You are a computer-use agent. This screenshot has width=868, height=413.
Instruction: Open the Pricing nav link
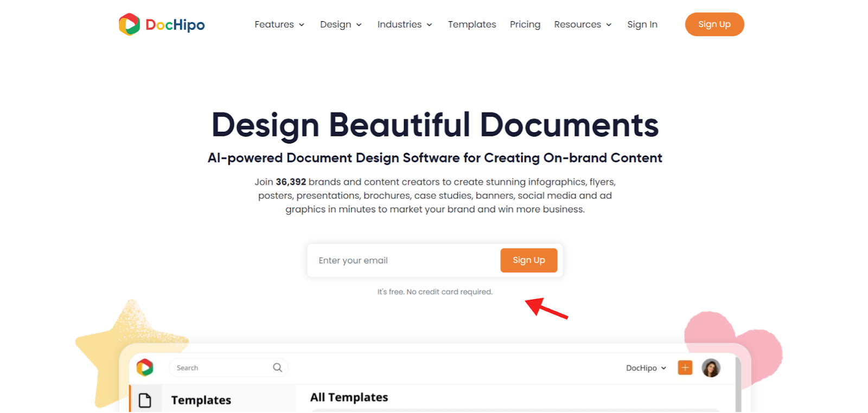pyautogui.click(x=525, y=24)
